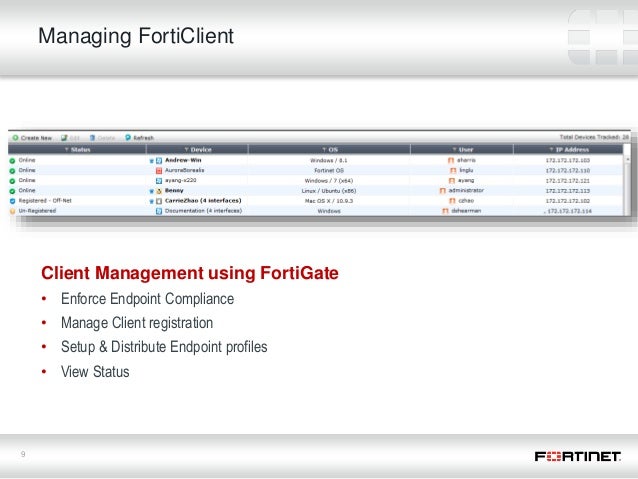
Task: Click the scrollbar up arrow
Action: click(627, 158)
